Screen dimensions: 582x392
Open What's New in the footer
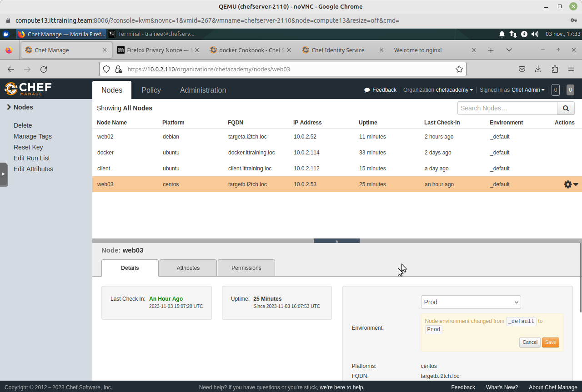pyautogui.click(x=502, y=387)
